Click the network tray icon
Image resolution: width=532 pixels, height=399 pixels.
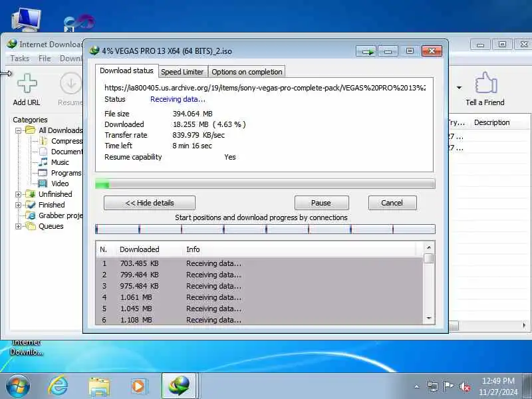433,387
